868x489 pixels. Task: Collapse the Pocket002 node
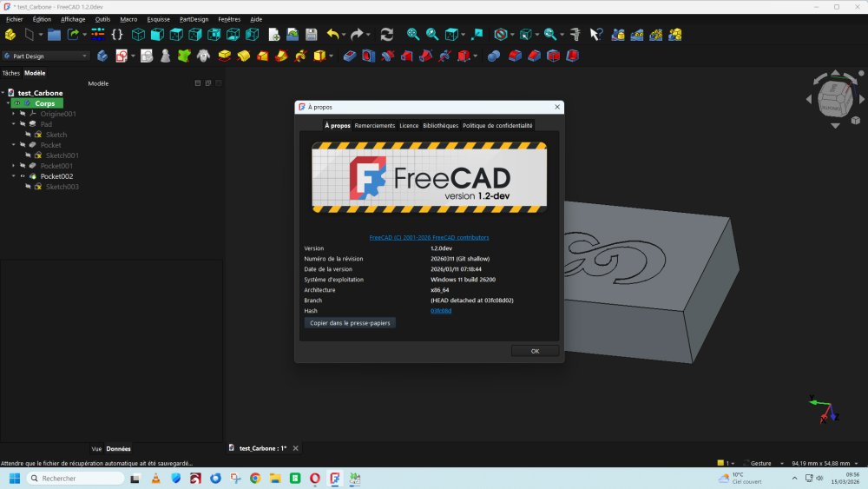pos(14,176)
